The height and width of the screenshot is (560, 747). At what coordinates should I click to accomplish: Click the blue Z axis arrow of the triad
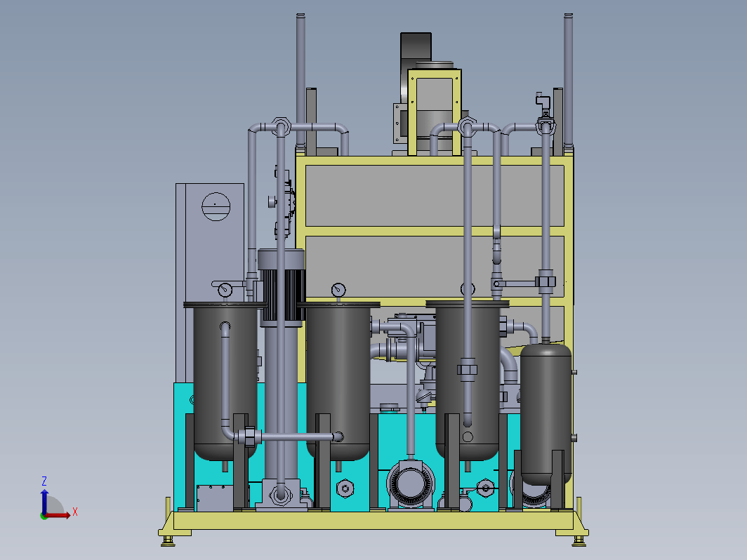[x=44, y=502]
